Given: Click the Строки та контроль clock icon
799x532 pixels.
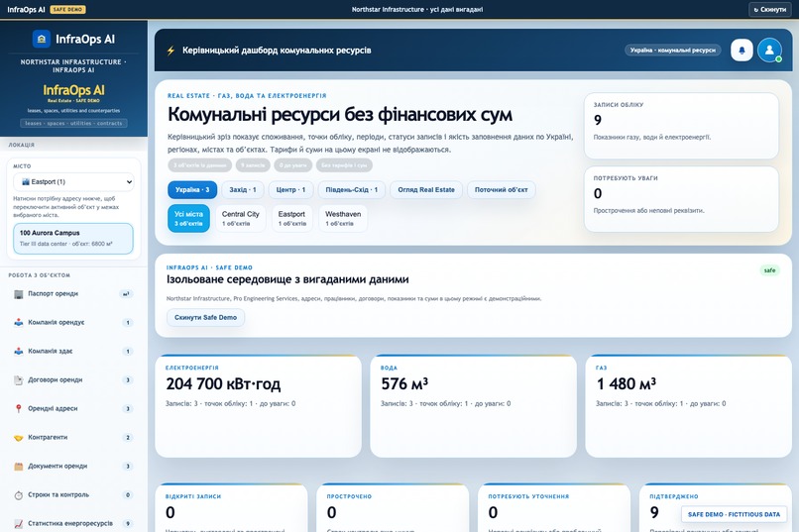Looking at the screenshot, I should pyautogui.click(x=19, y=494).
